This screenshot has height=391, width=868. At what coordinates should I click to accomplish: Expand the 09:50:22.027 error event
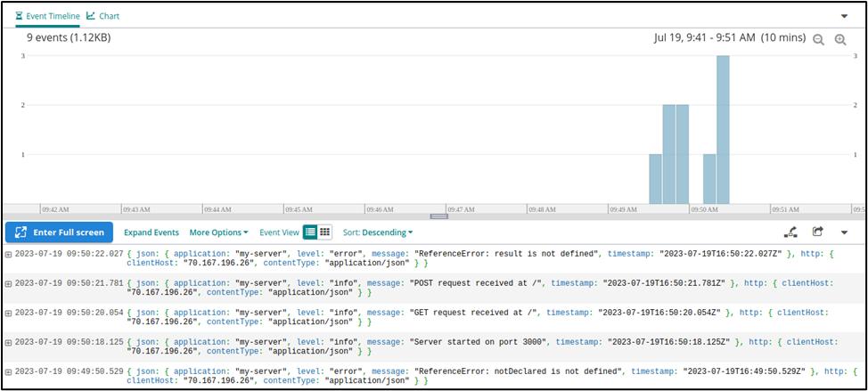coord(9,254)
